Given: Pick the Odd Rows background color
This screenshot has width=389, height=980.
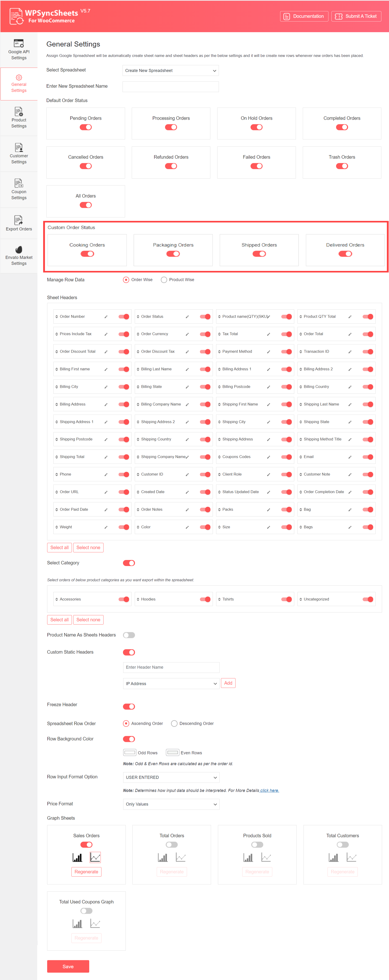Looking at the screenshot, I should pyautogui.click(x=130, y=753).
